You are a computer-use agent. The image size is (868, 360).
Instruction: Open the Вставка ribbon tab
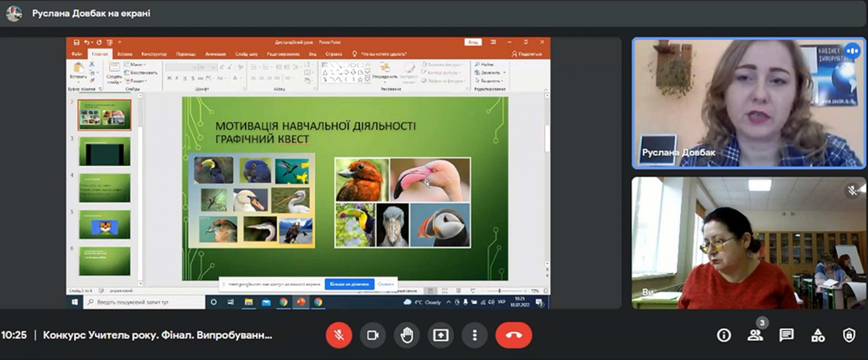coord(124,54)
